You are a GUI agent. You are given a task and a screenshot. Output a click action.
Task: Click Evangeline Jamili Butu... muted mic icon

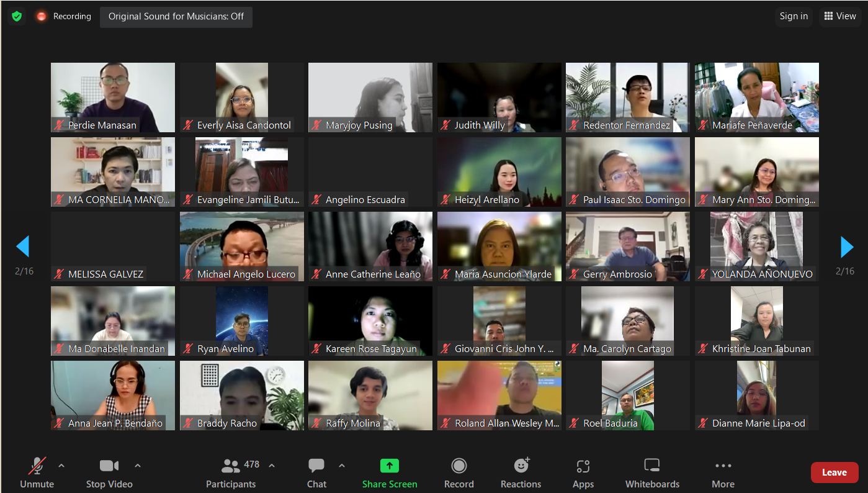[188, 199]
